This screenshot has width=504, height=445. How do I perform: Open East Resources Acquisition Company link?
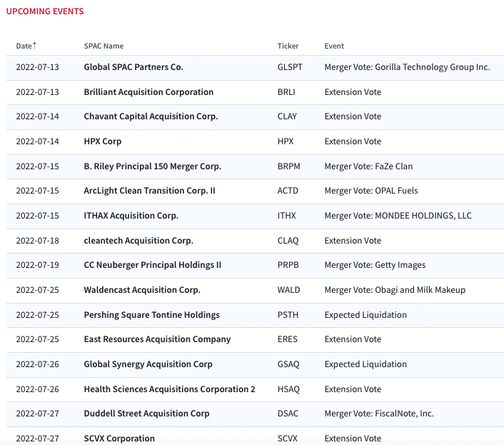(157, 339)
